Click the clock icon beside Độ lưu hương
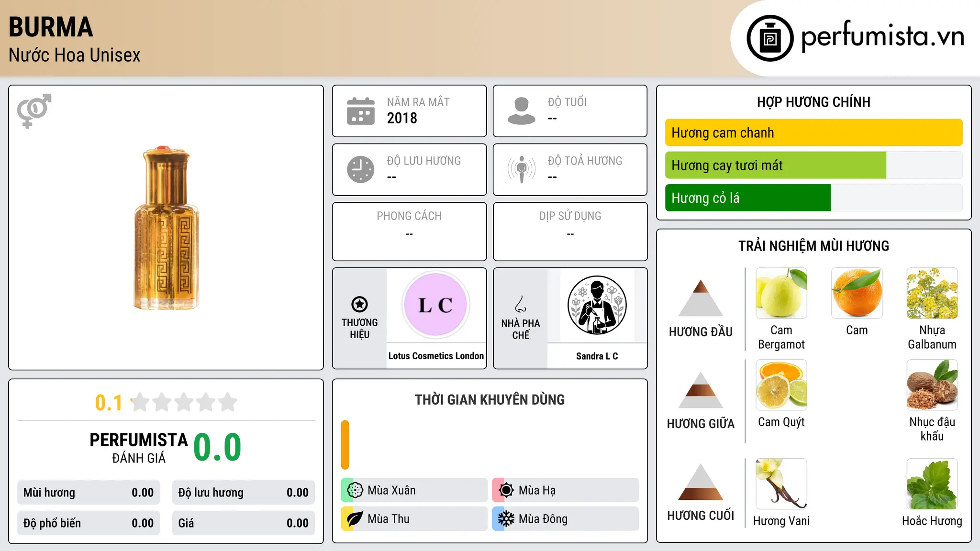 (361, 169)
